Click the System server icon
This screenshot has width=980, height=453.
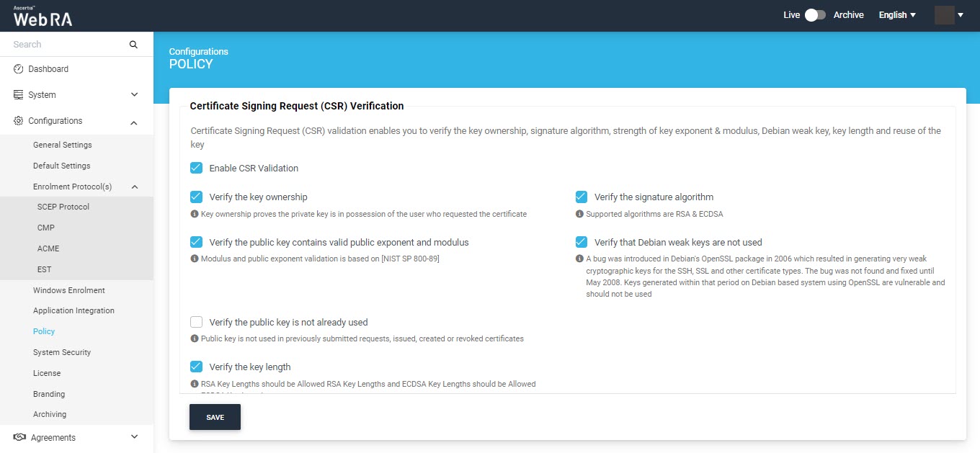[19, 95]
